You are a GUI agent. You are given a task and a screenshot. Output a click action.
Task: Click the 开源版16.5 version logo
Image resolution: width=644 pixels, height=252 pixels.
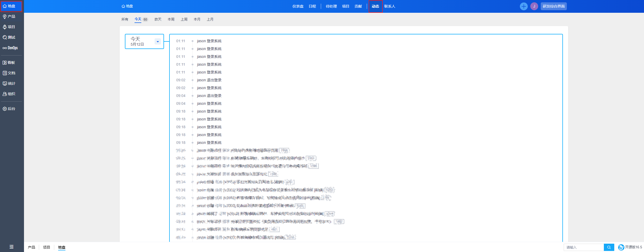coord(630,247)
